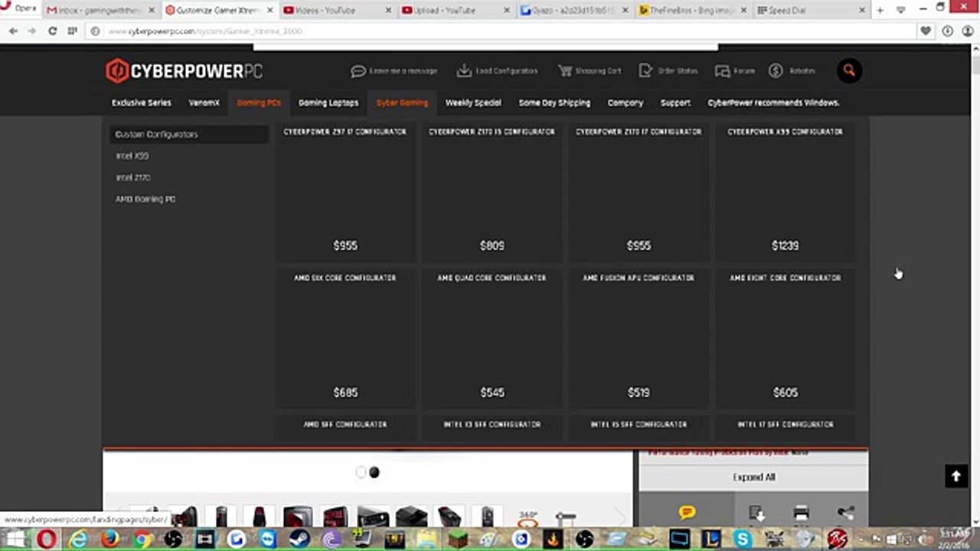
Task: Open Steam from the taskbar
Action: [299, 539]
